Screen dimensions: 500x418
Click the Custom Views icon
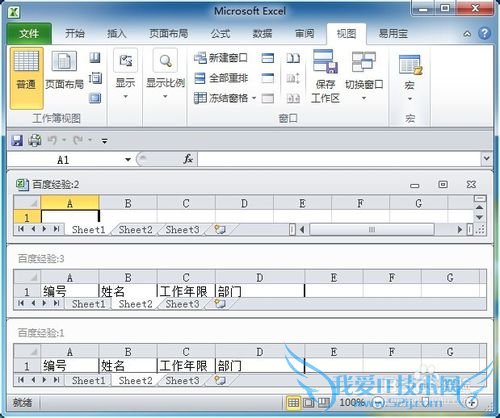[95, 78]
